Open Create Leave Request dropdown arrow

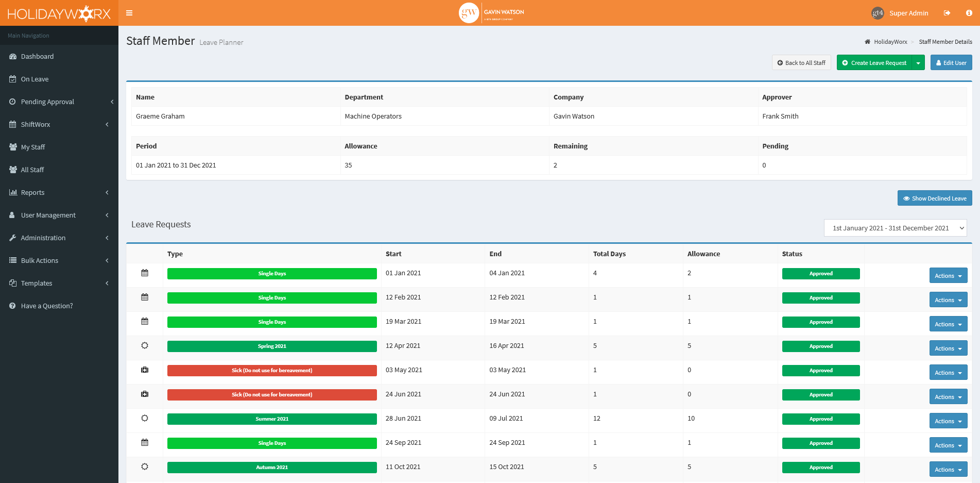(x=918, y=63)
